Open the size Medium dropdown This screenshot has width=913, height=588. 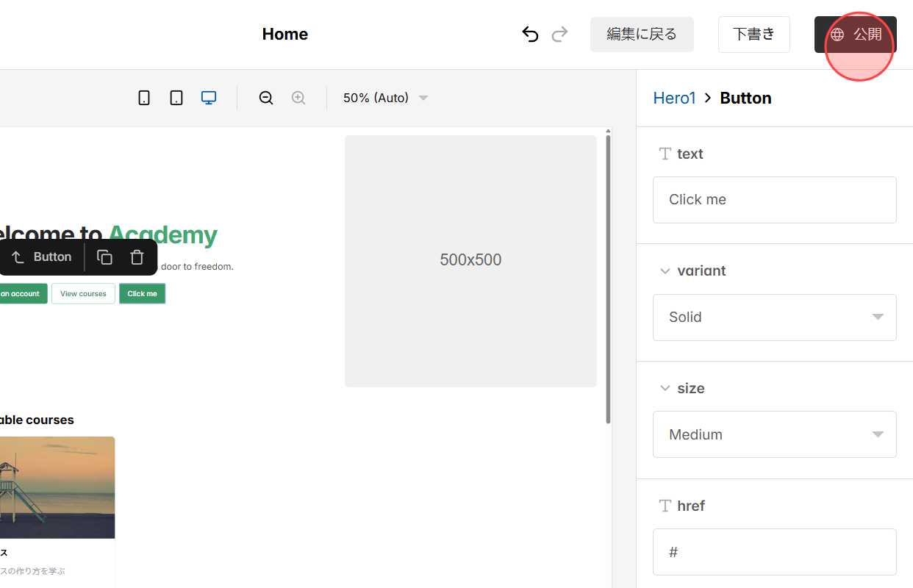pos(774,434)
